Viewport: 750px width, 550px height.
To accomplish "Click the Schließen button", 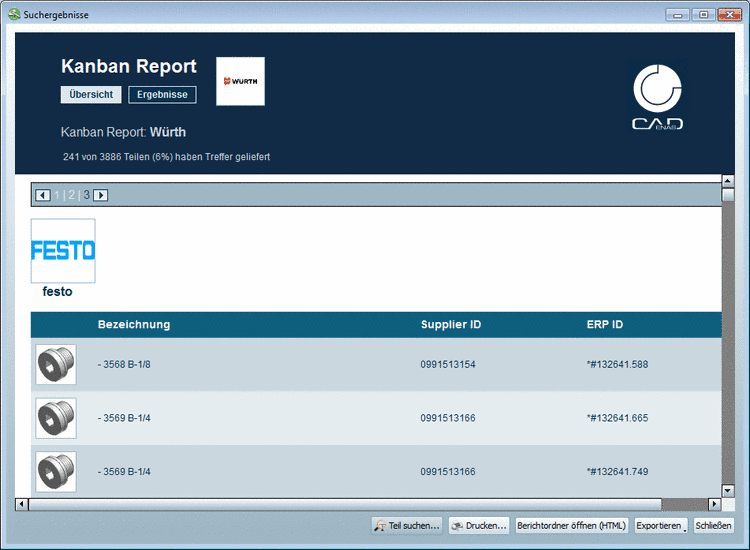I will click(x=713, y=526).
